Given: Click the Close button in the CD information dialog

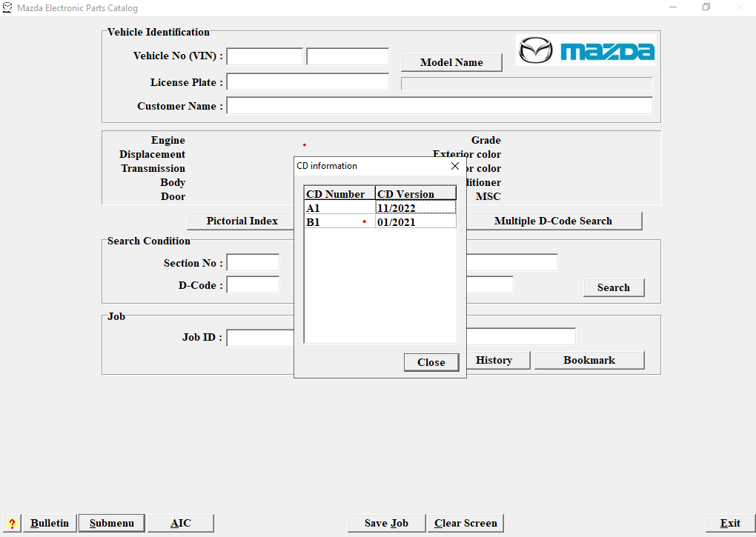Looking at the screenshot, I should [x=431, y=362].
